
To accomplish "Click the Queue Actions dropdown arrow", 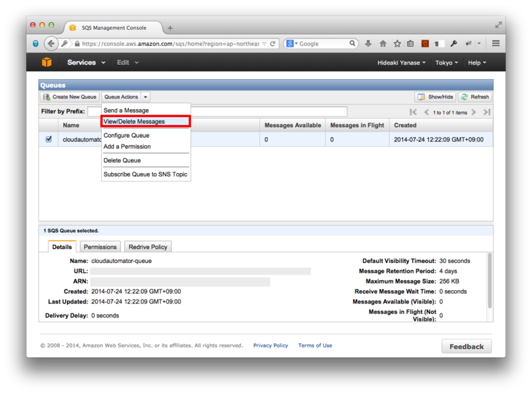I will (146, 97).
